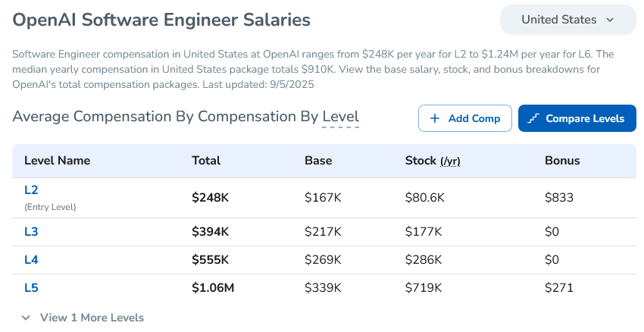This screenshot has height=332, width=644.
Task: Open the L5 level link
Action: pyautogui.click(x=31, y=287)
